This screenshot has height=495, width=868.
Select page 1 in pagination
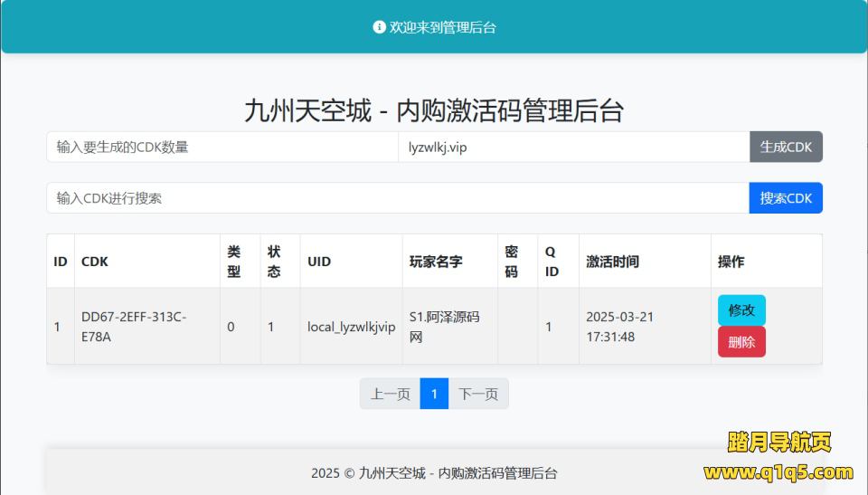(434, 394)
